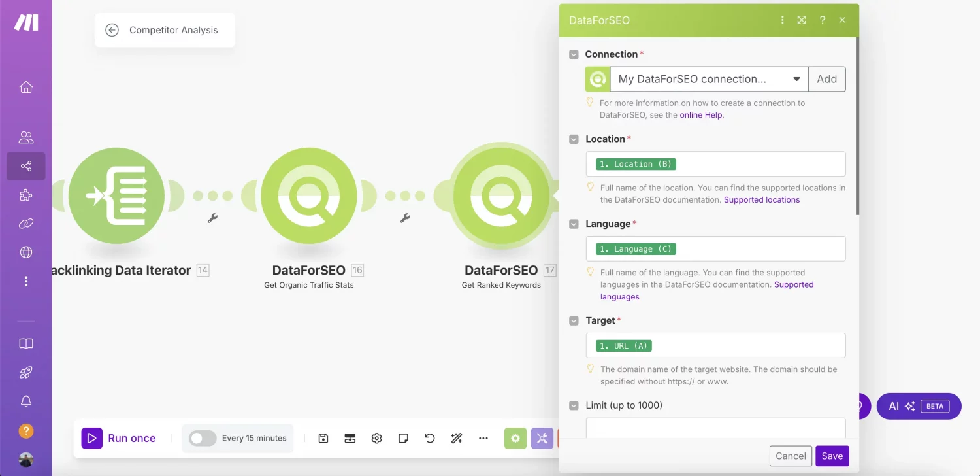Viewport: 980px width, 476px height.
Task: Click the 1. URL (A) mapped tag
Action: click(x=624, y=345)
